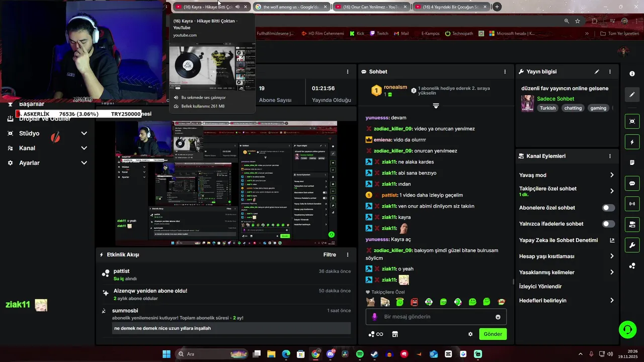Click İzleyici Yönlendir action
This screenshot has height=362, width=644.
540,287
